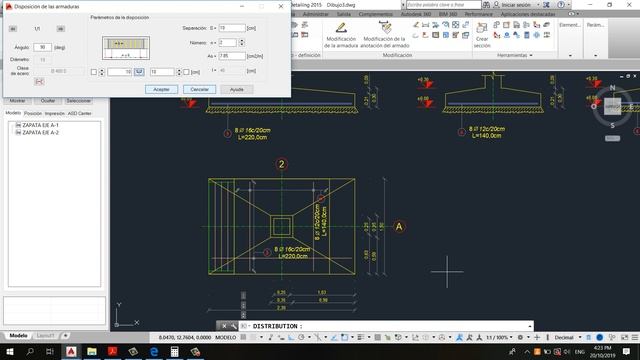This screenshot has width=640, height=360.
Task: Click the Mostrar button in the left panel
Action: (18, 101)
